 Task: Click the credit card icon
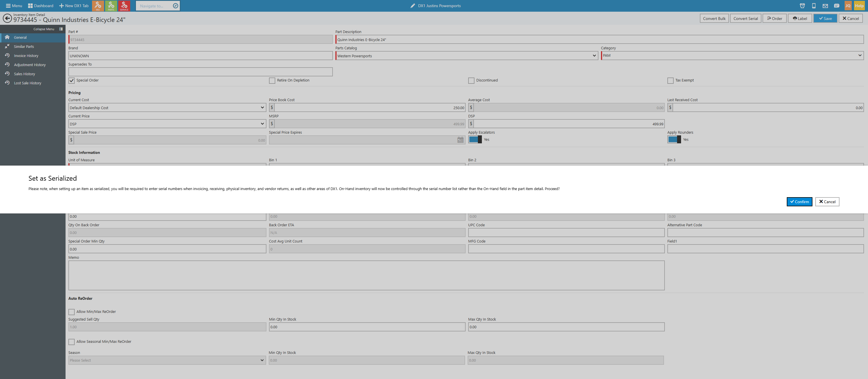[837, 6]
